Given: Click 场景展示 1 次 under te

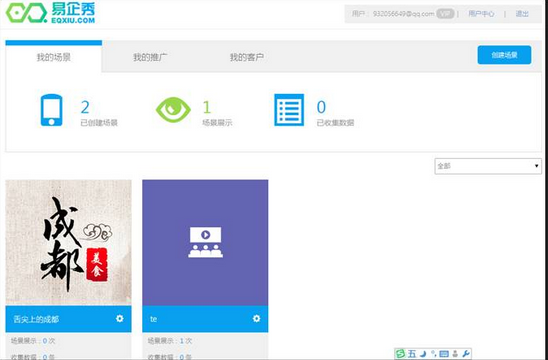Looking at the screenshot, I should (x=170, y=341).
